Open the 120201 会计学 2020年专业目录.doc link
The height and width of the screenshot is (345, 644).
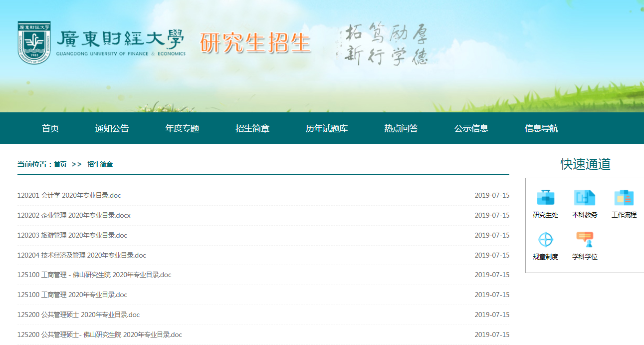pyautogui.click(x=69, y=195)
